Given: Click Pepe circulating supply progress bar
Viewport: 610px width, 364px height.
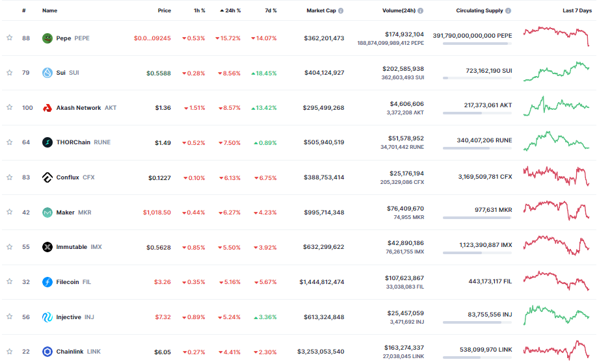Looking at the screenshot, I should click(x=477, y=44).
